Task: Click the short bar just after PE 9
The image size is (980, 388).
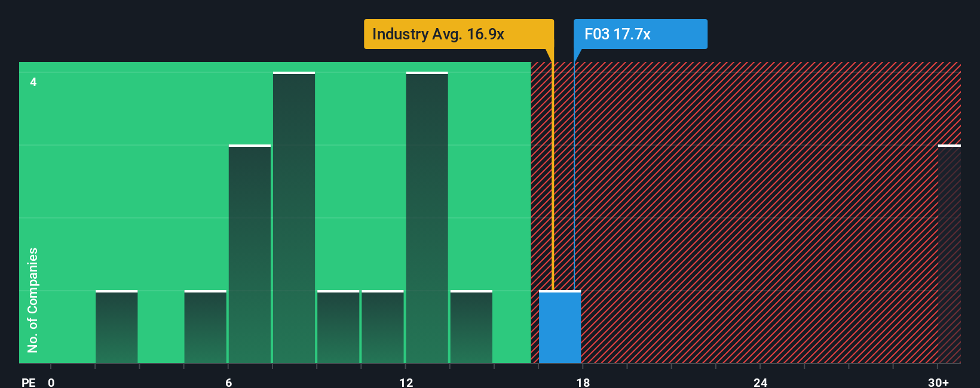Action: tap(338, 327)
